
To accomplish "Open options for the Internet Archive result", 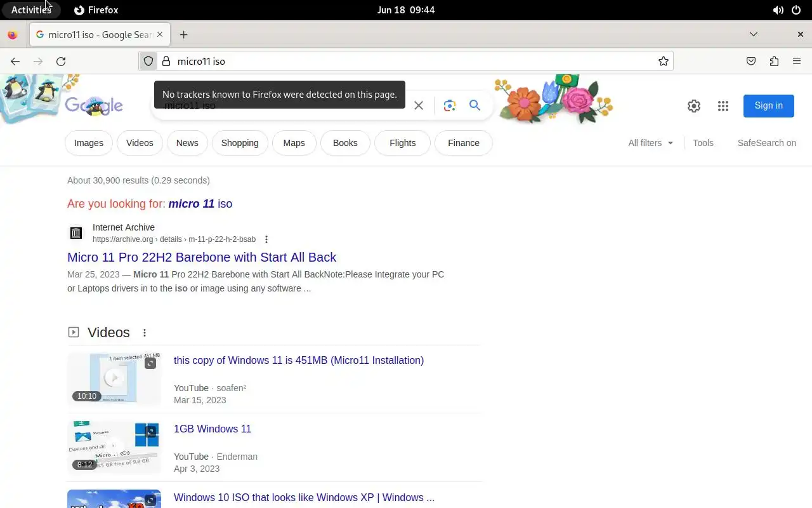I will 266,239.
